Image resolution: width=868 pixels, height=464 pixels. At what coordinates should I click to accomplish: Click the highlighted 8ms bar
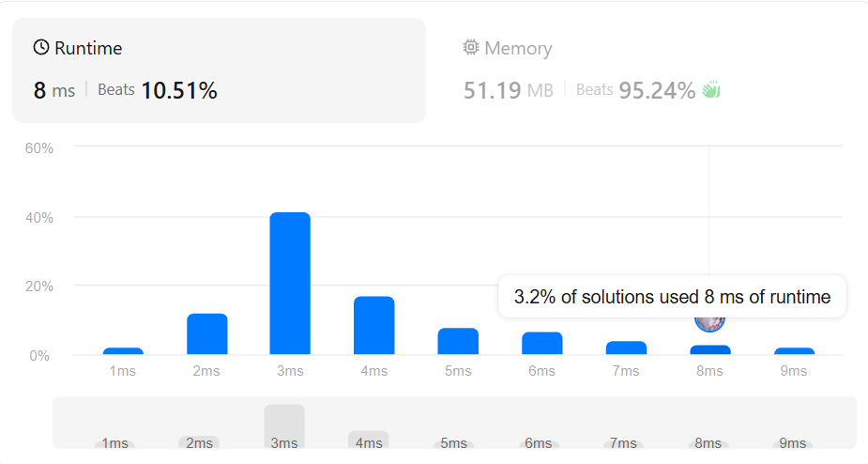tap(710, 349)
